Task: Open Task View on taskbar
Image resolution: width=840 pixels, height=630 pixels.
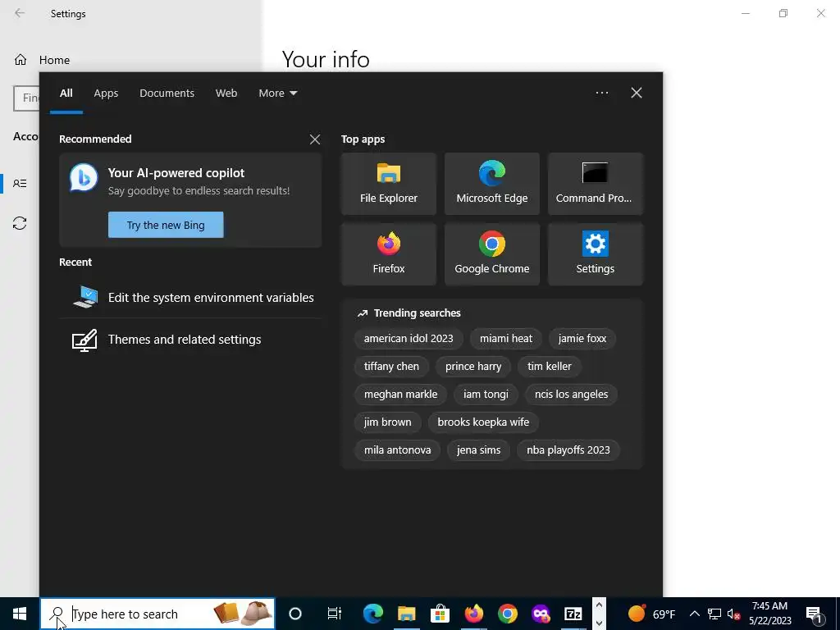Action: coord(335,614)
